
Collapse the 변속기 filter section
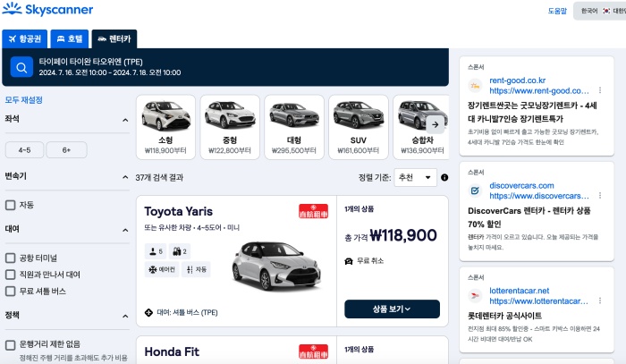click(125, 177)
